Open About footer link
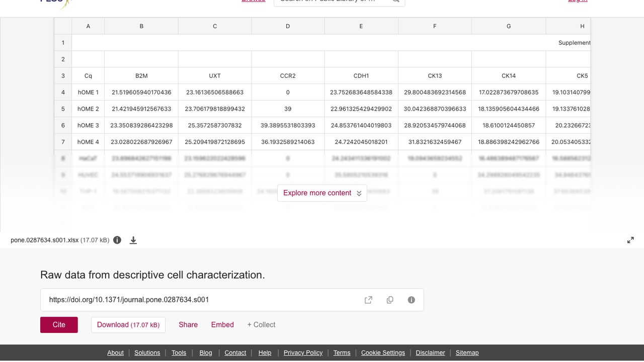Screen dimensions: 644x362 click(115, 352)
